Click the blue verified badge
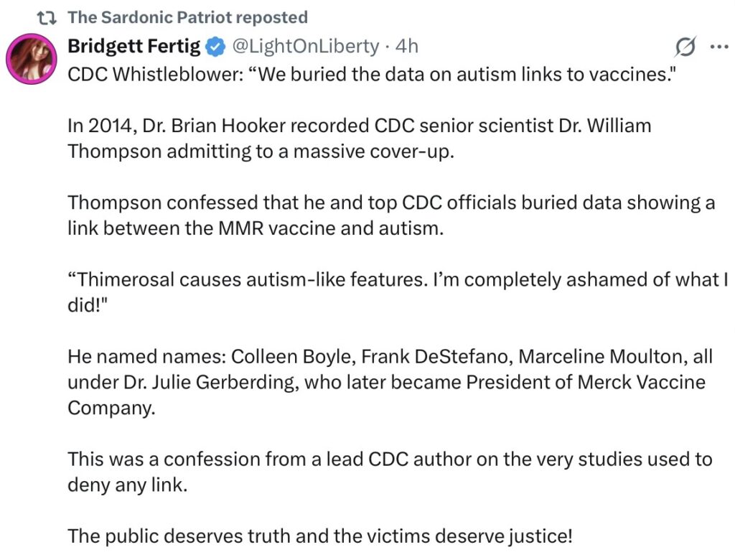Image resolution: width=735 pixels, height=560 pixels. 213,47
